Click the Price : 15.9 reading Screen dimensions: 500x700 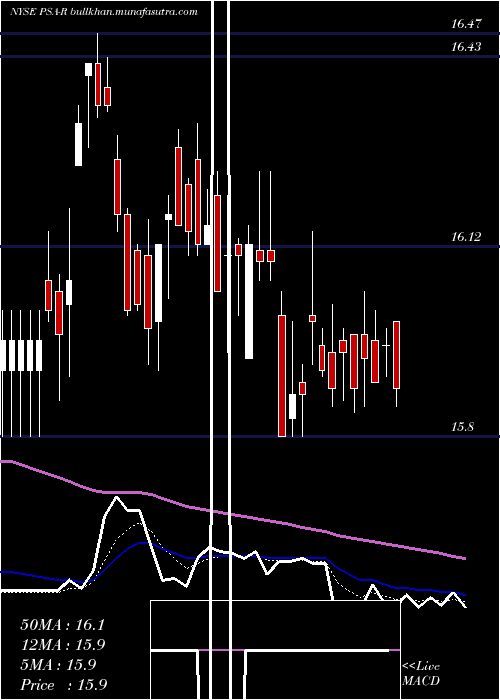click(x=63, y=685)
